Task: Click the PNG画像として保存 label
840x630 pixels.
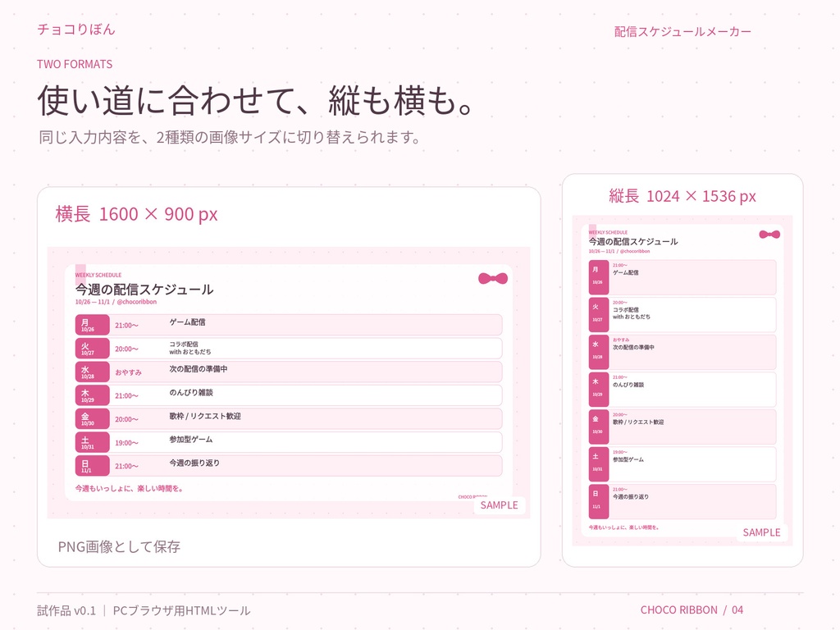Action: coord(119,546)
